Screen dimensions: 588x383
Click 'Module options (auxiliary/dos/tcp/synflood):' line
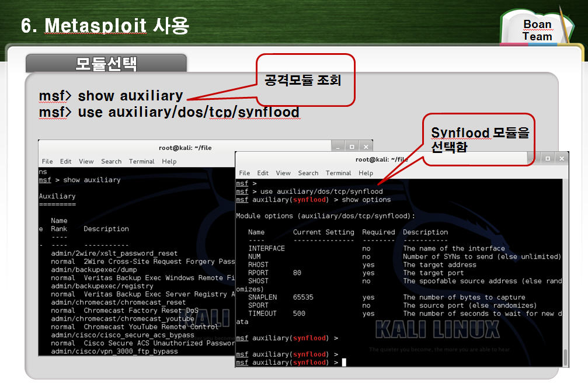click(x=325, y=216)
